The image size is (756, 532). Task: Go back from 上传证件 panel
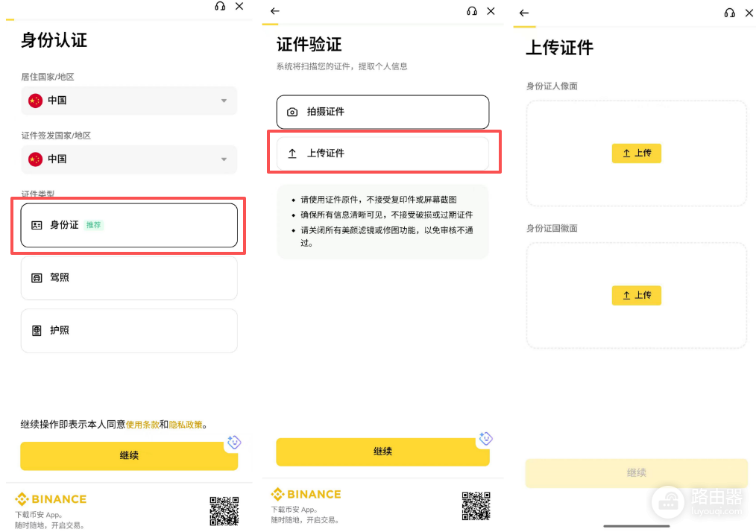point(524,13)
